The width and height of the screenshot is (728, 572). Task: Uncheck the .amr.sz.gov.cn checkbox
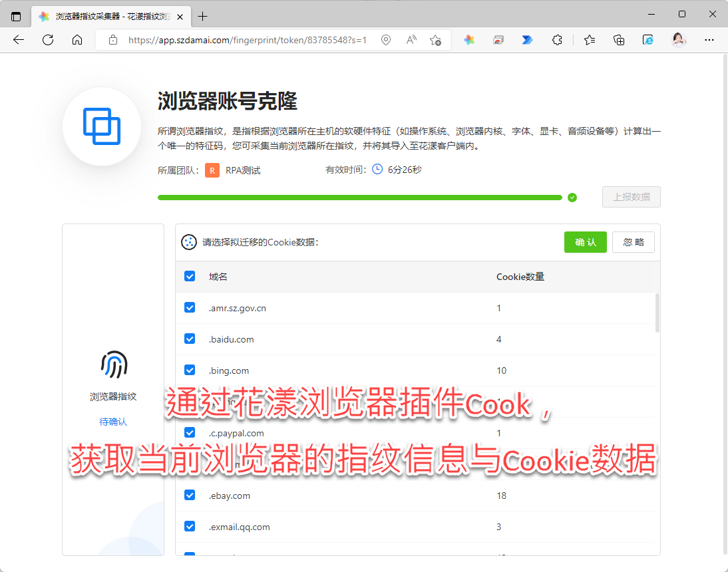point(190,307)
